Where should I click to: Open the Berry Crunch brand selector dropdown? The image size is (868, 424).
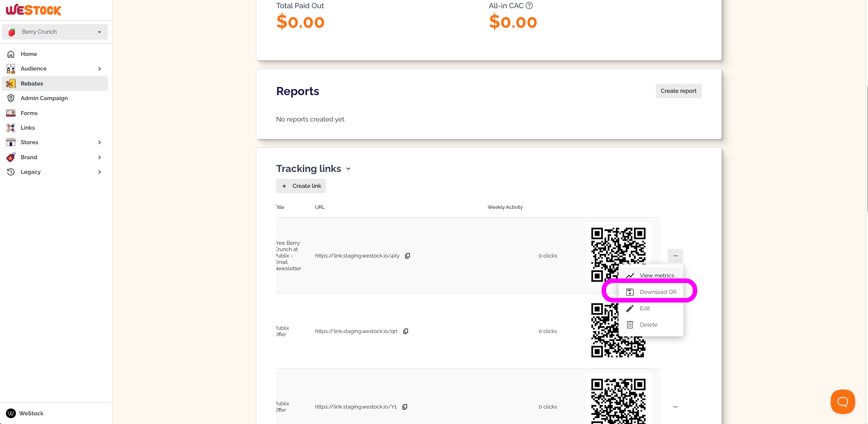pyautogui.click(x=55, y=32)
